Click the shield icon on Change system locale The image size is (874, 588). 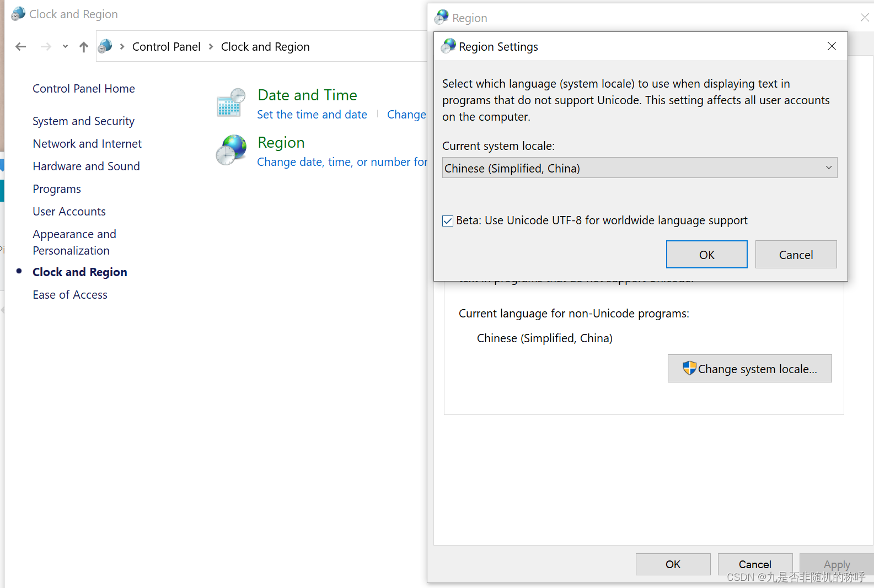(689, 368)
